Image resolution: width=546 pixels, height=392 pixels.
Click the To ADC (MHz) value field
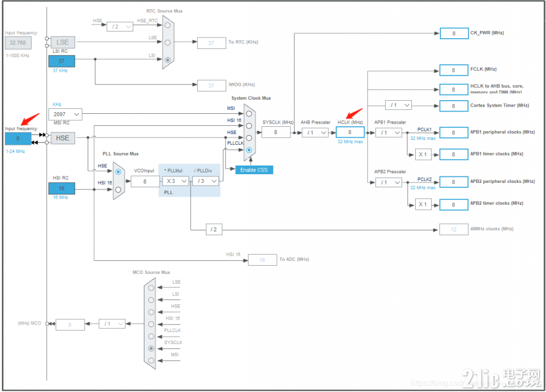tap(263, 260)
